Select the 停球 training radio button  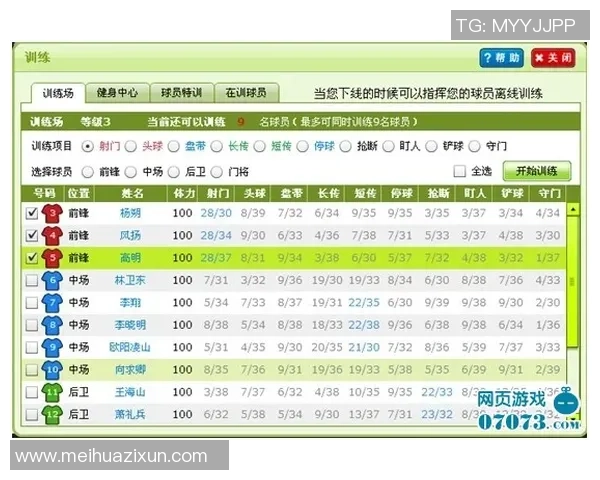302,147
